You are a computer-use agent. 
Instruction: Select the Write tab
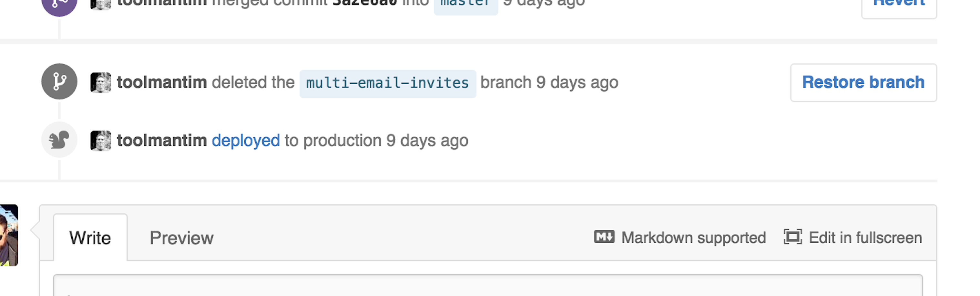click(90, 237)
